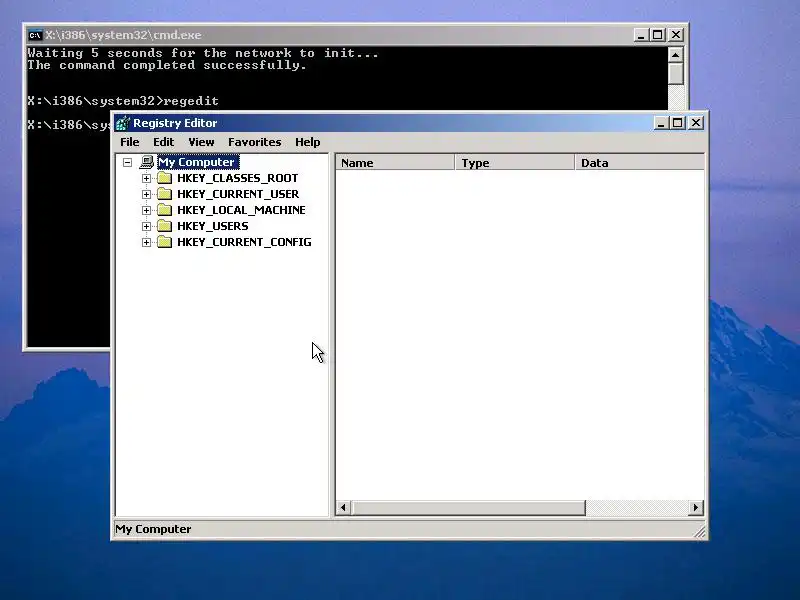Select the HKEY_USERS label
Screen dimensions: 800x600
[212, 226]
